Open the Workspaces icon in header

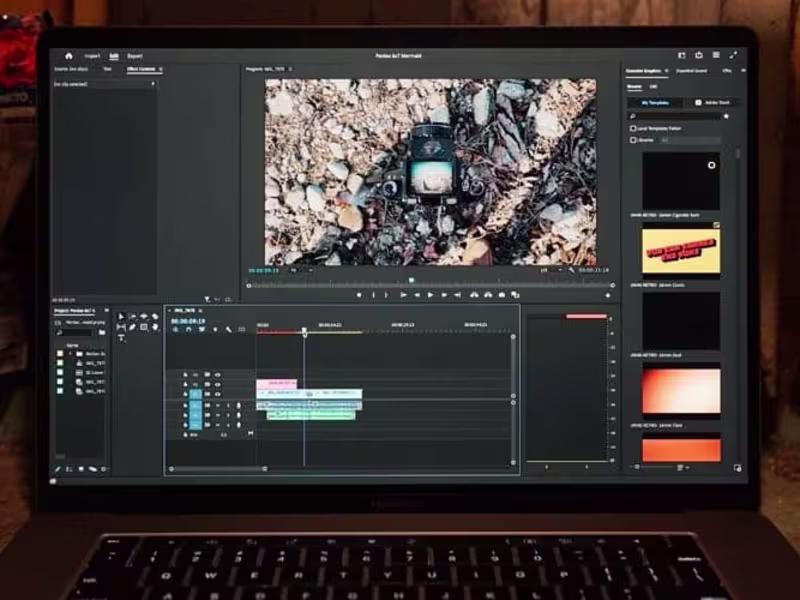point(682,55)
